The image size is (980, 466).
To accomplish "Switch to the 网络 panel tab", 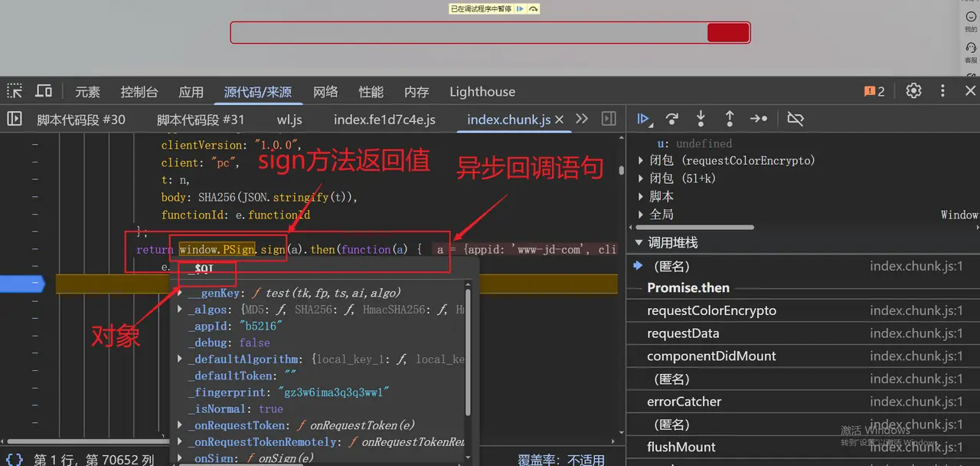I will pyautogui.click(x=325, y=92).
